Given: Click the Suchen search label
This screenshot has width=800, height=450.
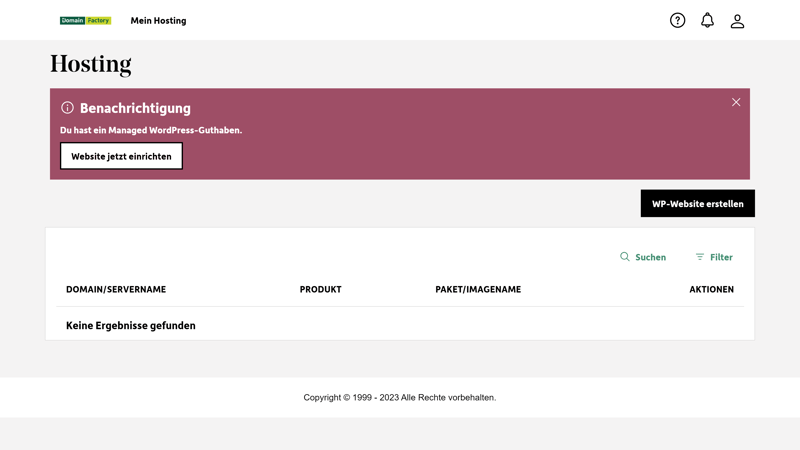Looking at the screenshot, I should (x=650, y=257).
